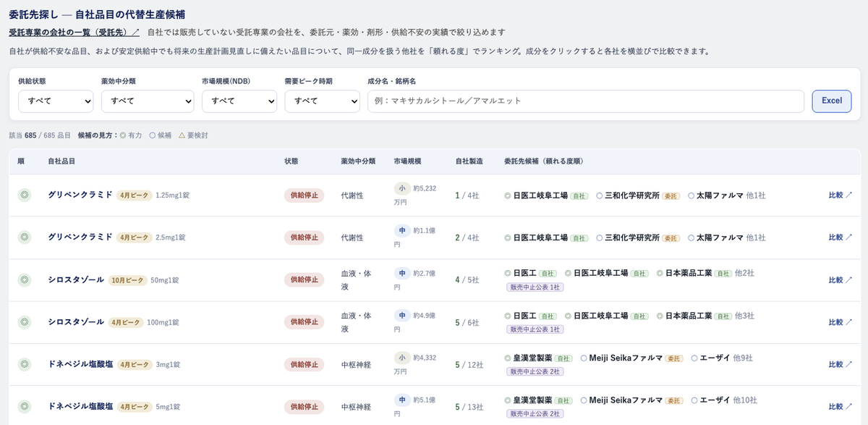Click 皇漢堂製薬 candidate in ドネペジル塩酸塩 3mg row
Viewport: 868px width, 425px height.
pyautogui.click(x=532, y=358)
